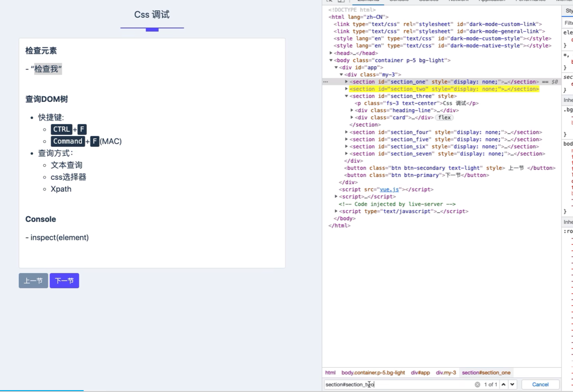This screenshot has height=392, width=573.
Task: Click the flex badge on the card div
Action: pyautogui.click(x=444, y=117)
